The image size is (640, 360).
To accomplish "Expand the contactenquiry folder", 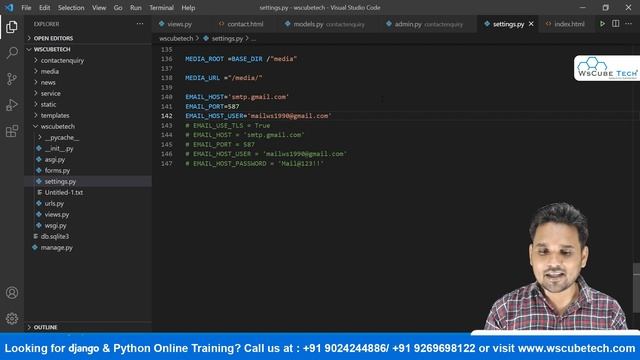I will (88, 60).
